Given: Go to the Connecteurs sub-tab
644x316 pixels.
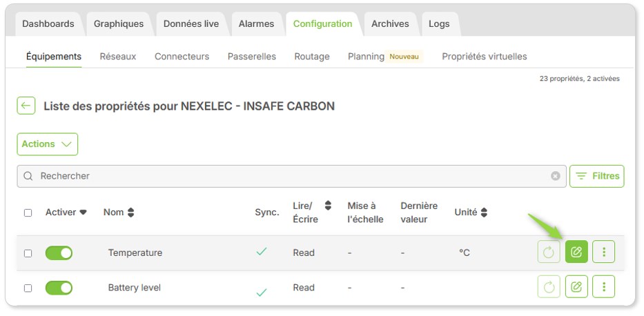Looking at the screenshot, I should click(182, 56).
